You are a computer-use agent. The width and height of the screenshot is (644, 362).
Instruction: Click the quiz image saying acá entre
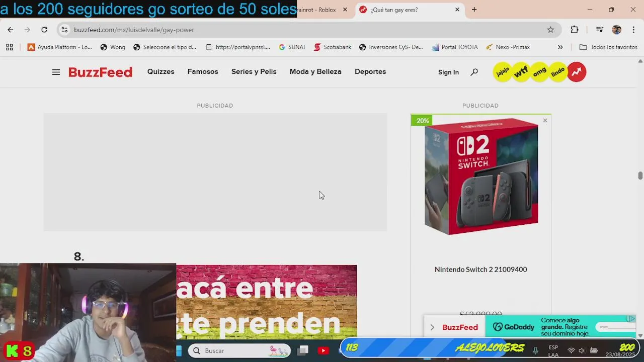pos(266,301)
